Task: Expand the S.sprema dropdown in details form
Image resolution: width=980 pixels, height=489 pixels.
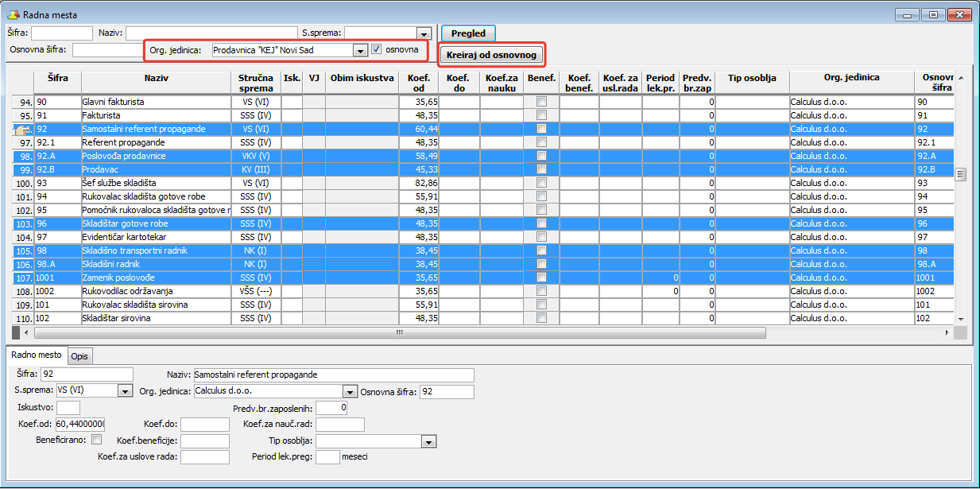Action: coord(124,391)
